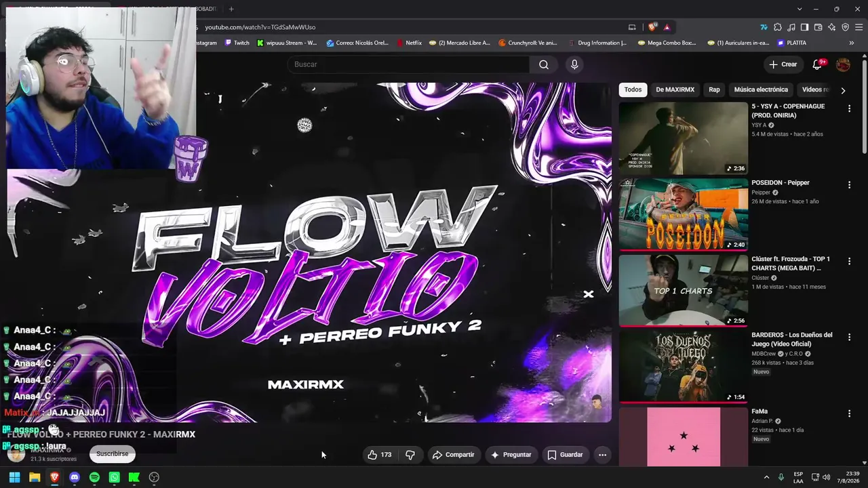Open OBS Studio from the taskbar
The width and height of the screenshot is (868, 488).
click(x=154, y=477)
